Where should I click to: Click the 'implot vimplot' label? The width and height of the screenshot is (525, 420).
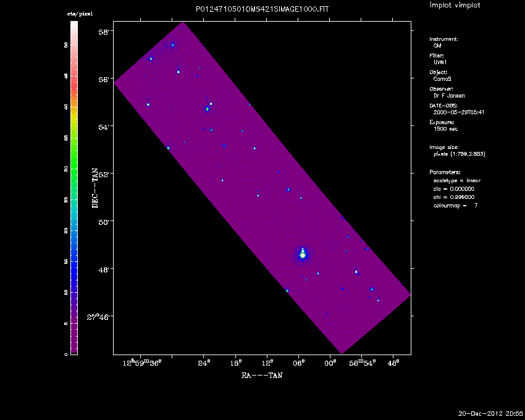(455, 6)
